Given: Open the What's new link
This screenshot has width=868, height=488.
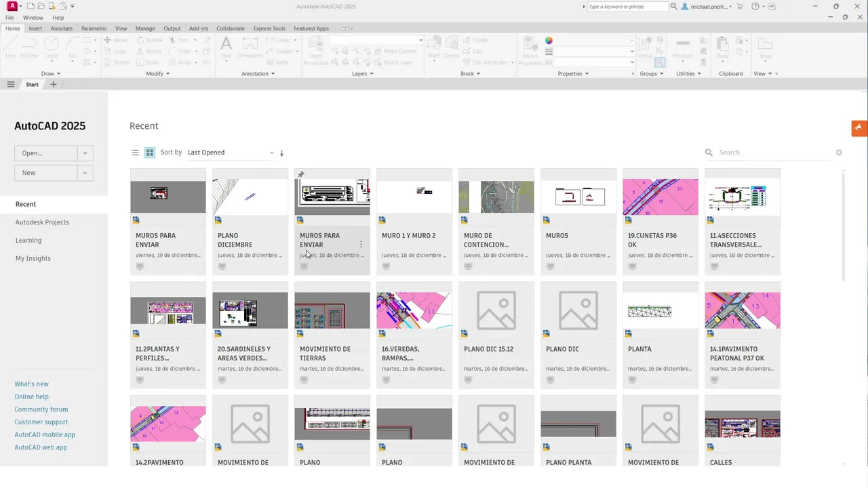Looking at the screenshot, I should click(32, 384).
